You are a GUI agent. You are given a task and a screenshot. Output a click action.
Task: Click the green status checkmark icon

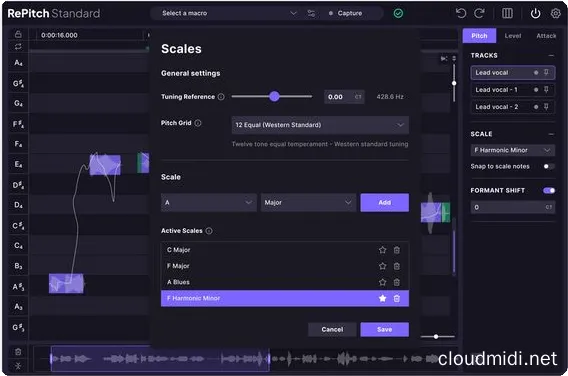pos(398,13)
